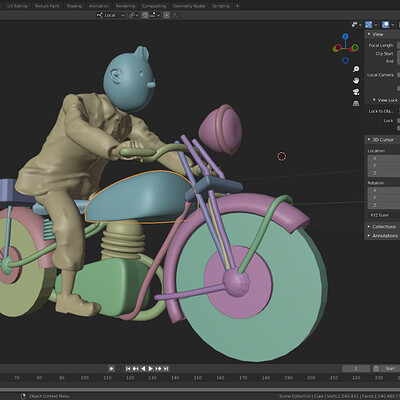
Task: Open the Geometry Nodes workspace tab
Action: pos(189,6)
